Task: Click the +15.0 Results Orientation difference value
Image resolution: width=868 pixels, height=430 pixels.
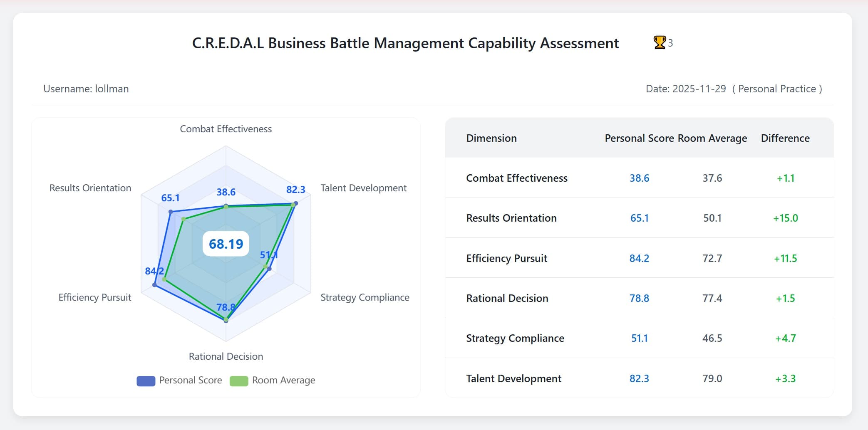Action: 785,218
